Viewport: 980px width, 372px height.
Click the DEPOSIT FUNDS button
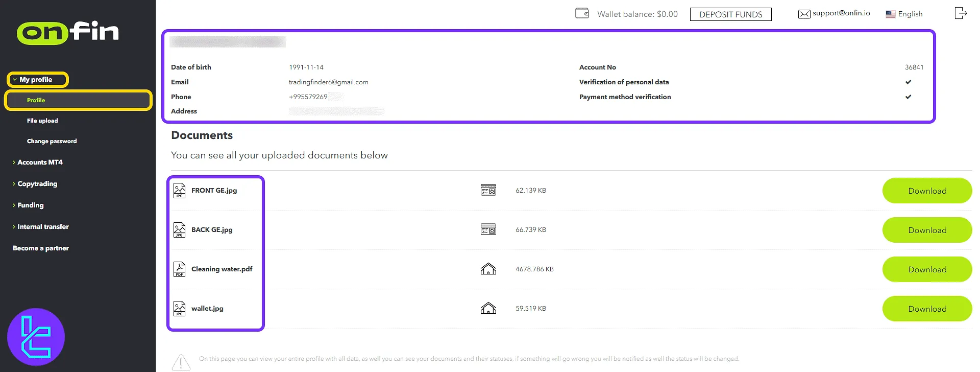click(x=731, y=14)
